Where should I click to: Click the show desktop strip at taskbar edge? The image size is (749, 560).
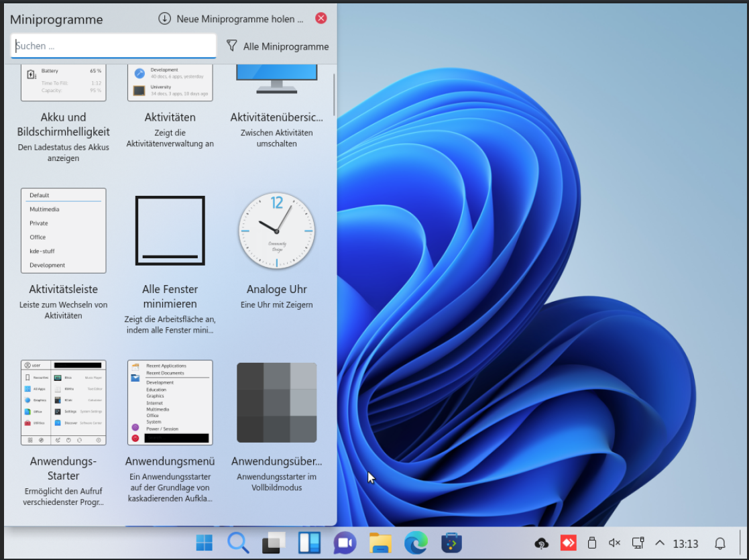tap(742, 543)
